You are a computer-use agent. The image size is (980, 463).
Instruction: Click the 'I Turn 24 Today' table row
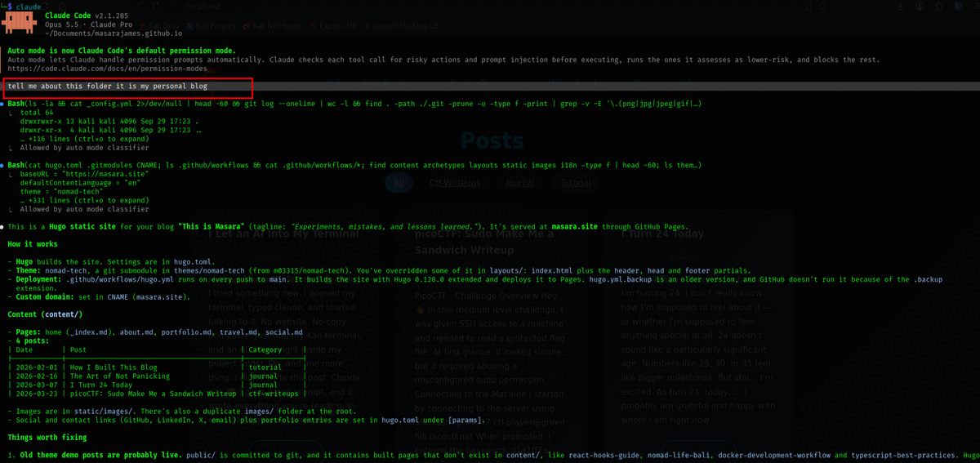click(158, 385)
